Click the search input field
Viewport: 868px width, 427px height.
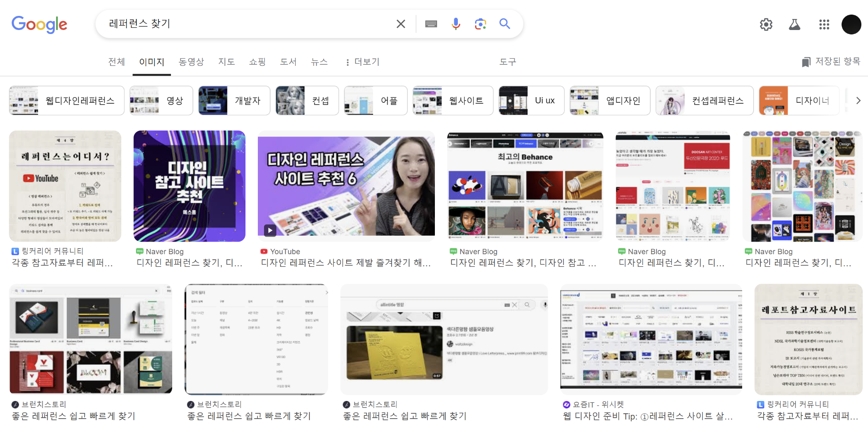[x=247, y=24]
